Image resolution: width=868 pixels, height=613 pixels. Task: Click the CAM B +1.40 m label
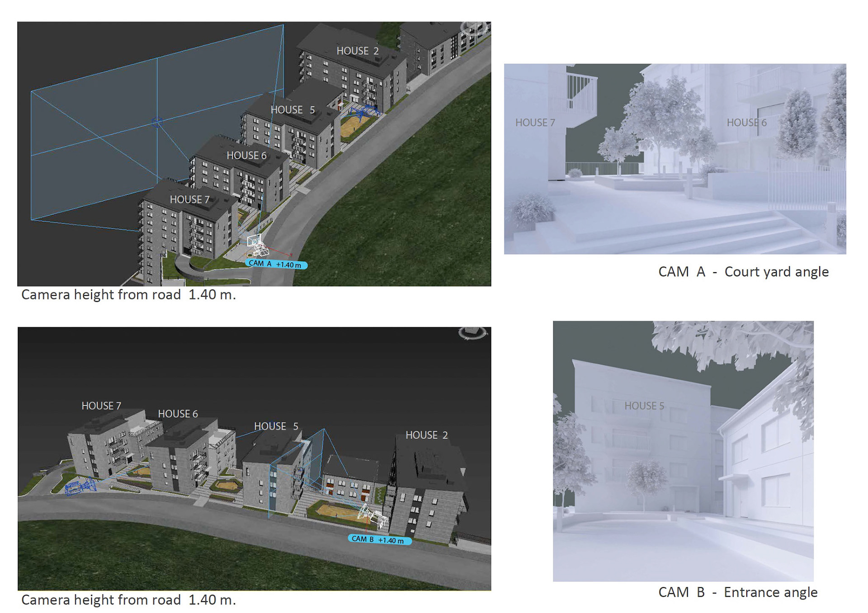coord(380,540)
